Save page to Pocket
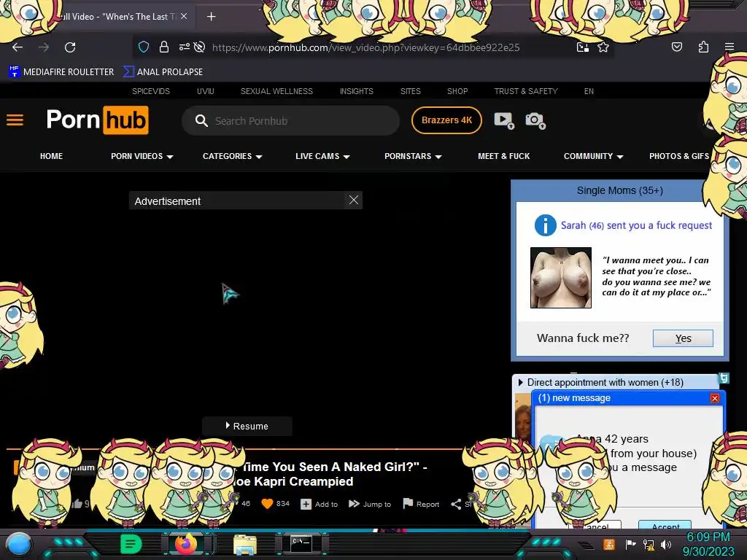747x560 pixels. pyautogui.click(x=676, y=47)
